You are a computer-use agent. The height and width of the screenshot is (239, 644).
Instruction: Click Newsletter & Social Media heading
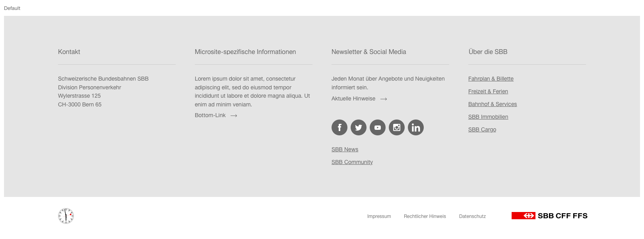(369, 52)
